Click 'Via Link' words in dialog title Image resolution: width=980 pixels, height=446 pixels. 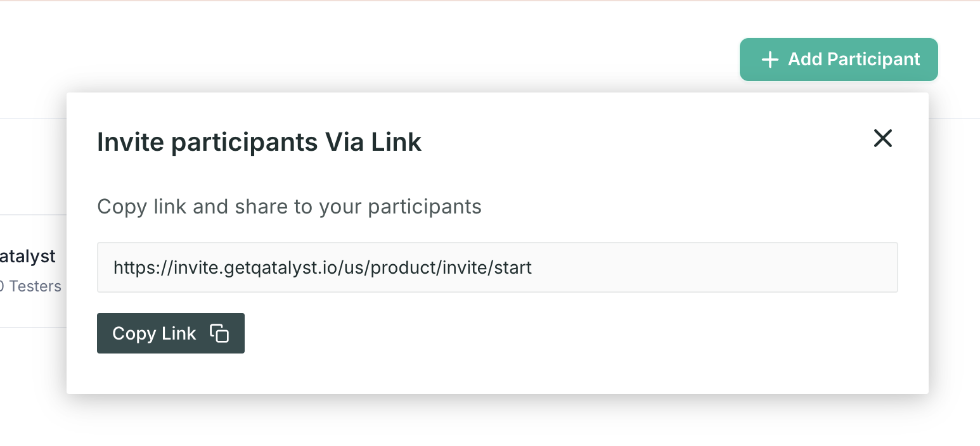coord(373,142)
